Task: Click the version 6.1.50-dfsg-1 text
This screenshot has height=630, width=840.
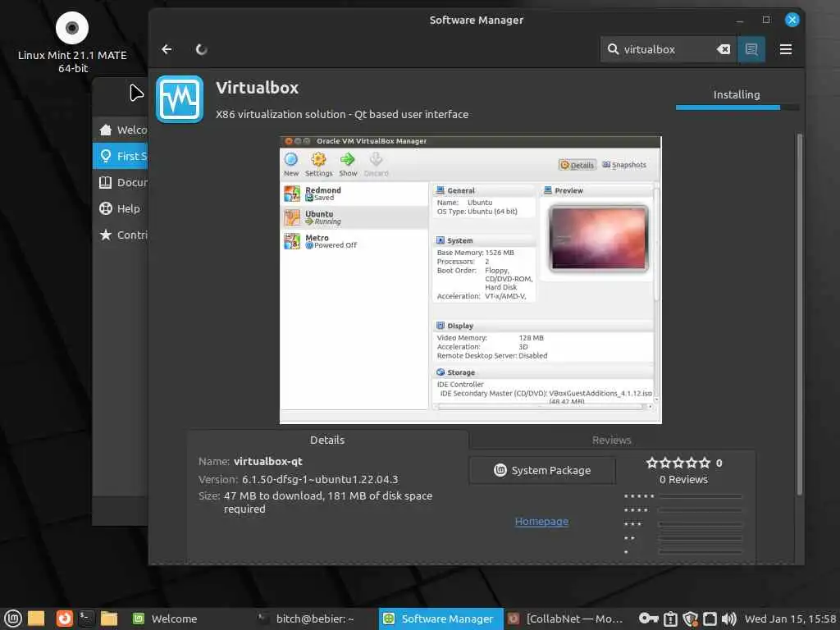Action: click(x=320, y=479)
